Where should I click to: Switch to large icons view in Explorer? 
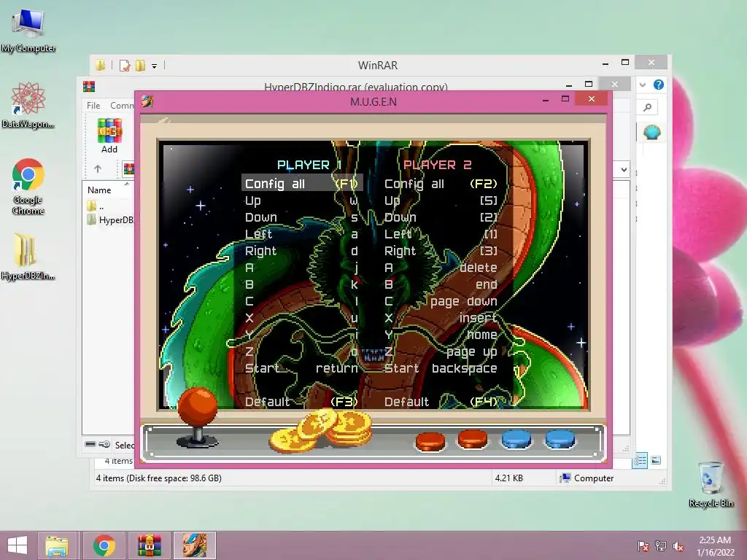point(656,460)
